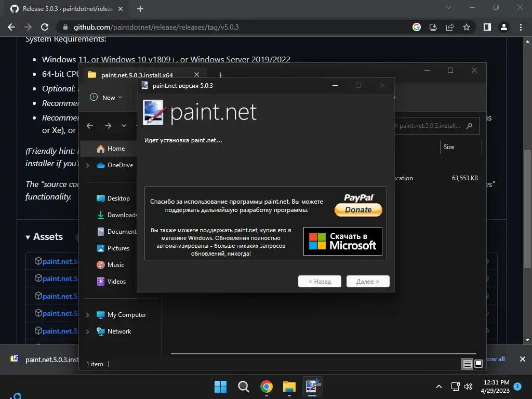Screen dimensions: 532x399
Task: Click the volume icon in system tray
Action: click(x=468, y=387)
